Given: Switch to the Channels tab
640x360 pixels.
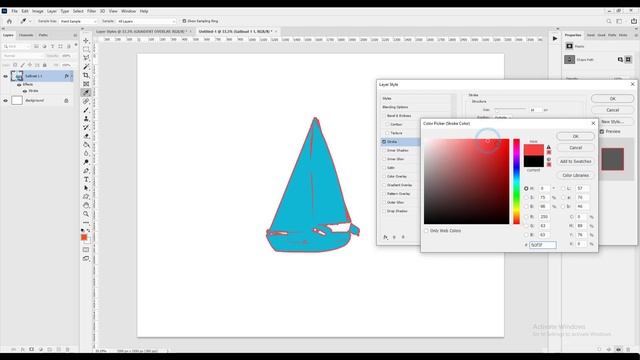Looking at the screenshot, I should [x=26, y=36].
